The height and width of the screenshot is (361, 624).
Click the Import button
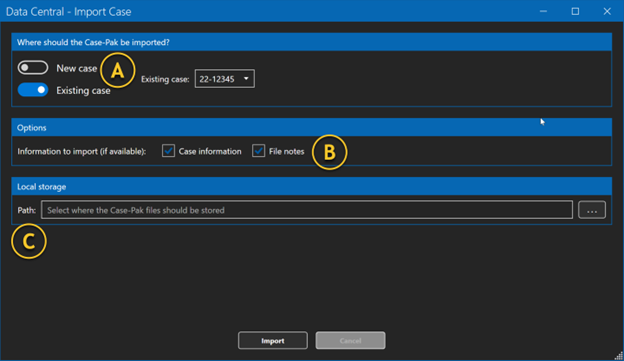pyautogui.click(x=273, y=340)
